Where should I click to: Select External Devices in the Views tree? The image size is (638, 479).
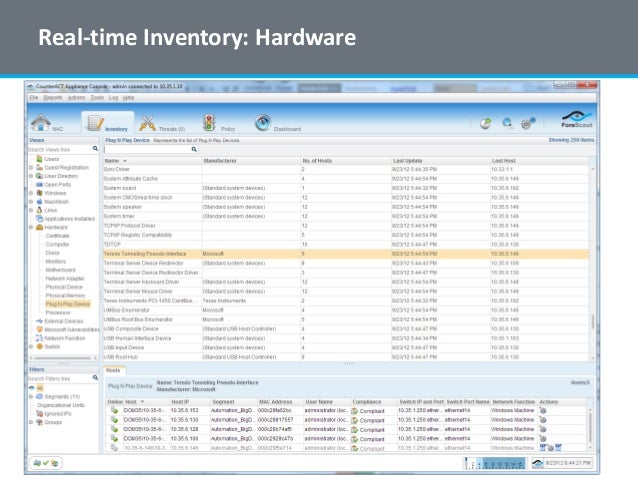click(x=63, y=322)
